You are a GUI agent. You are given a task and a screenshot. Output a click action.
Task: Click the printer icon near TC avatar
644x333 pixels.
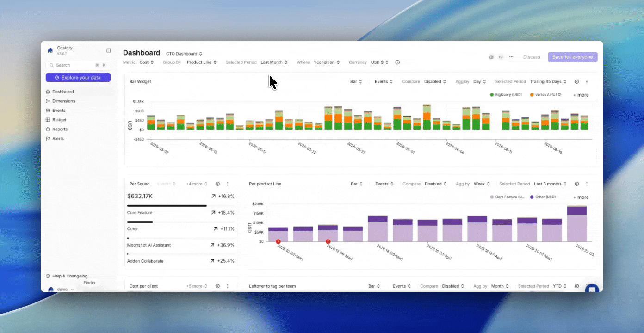(491, 57)
